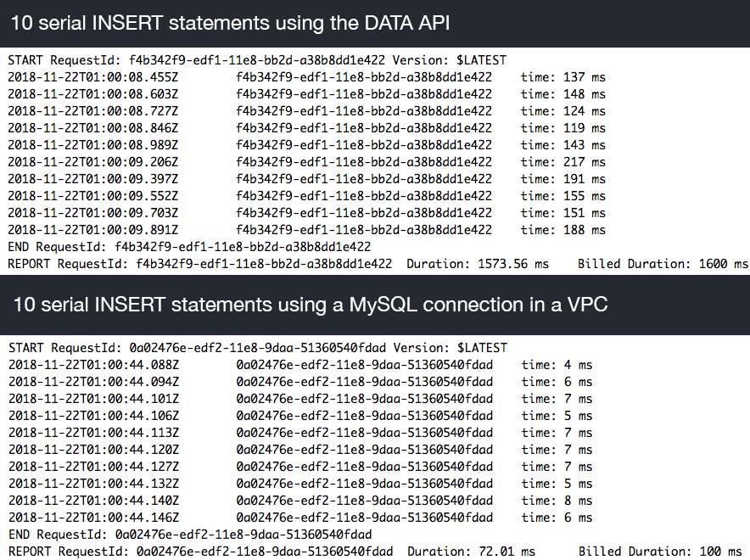750x560 pixels.
Task: Click the DATA API section header
Action: [x=230, y=23]
